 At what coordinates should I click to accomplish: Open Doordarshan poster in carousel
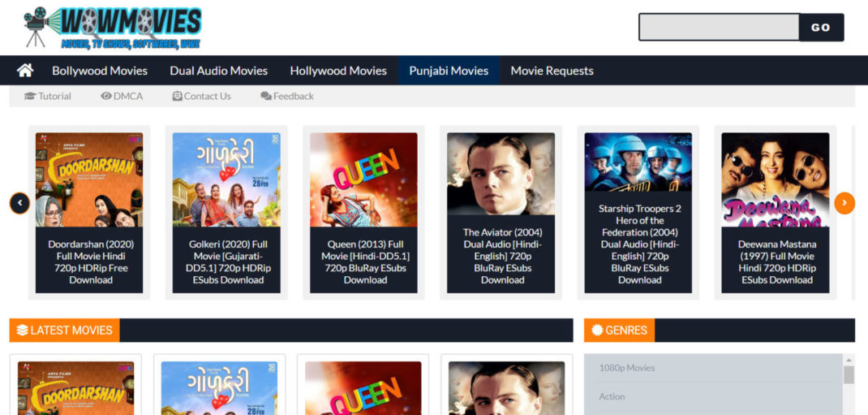click(x=89, y=179)
